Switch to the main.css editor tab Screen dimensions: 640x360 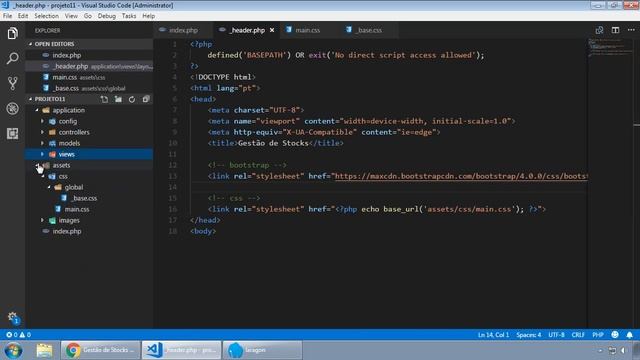[307, 30]
